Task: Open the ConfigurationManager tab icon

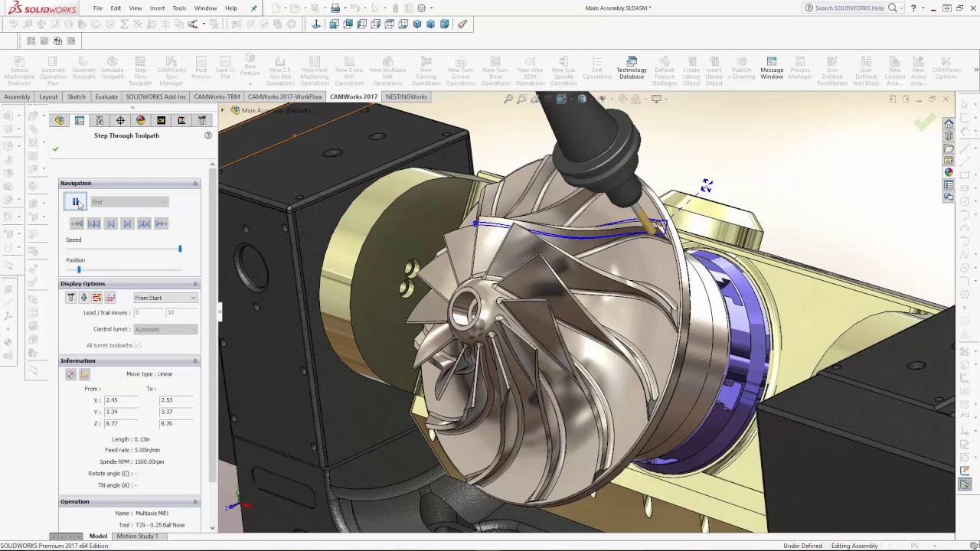Action: click(x=100, y=120)
